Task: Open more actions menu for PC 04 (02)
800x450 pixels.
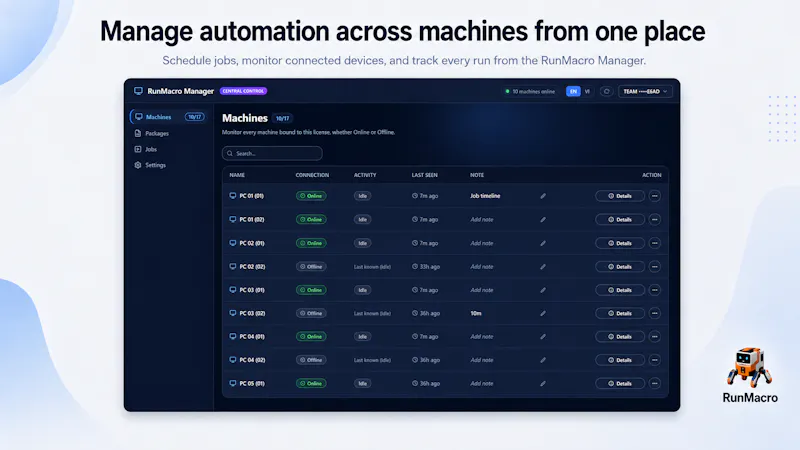Action: (x=655, y=360)
